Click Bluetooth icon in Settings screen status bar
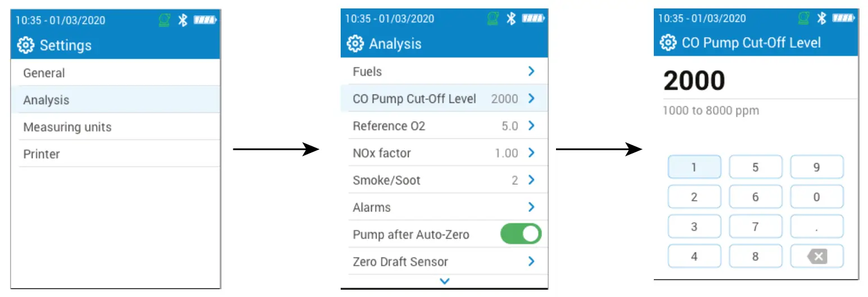868x297 pixels. [x=182, y=21]
